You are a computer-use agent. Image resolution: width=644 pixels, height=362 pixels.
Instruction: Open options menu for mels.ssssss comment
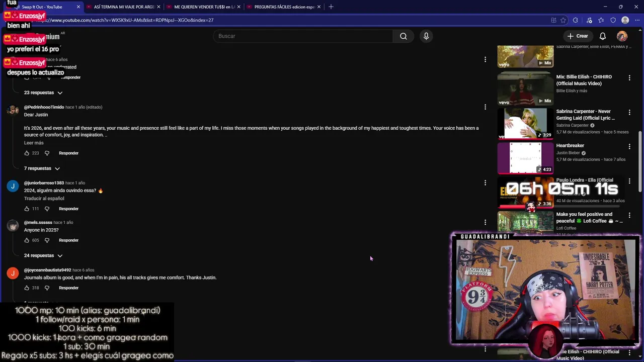click(485, 222)
